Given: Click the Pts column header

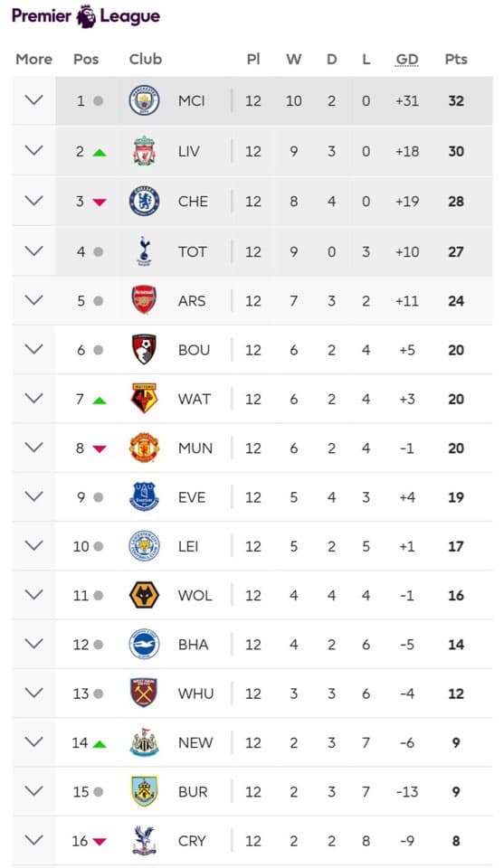Looking at the screenshot, I should point(456,60).
